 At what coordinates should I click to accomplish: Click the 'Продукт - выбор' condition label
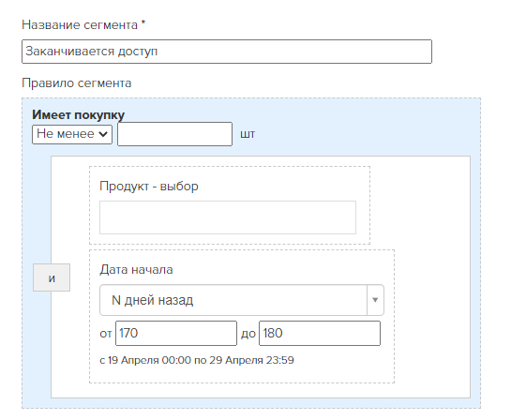tap(149, 186)
